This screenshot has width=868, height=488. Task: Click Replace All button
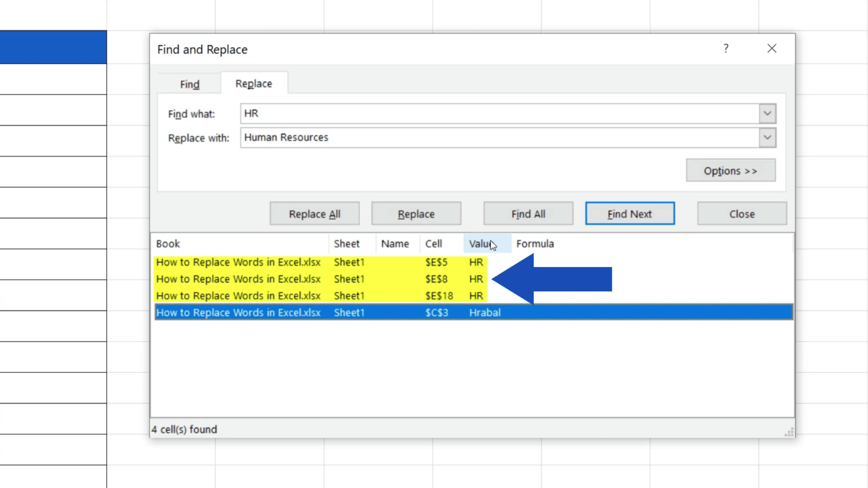[314, 213]
